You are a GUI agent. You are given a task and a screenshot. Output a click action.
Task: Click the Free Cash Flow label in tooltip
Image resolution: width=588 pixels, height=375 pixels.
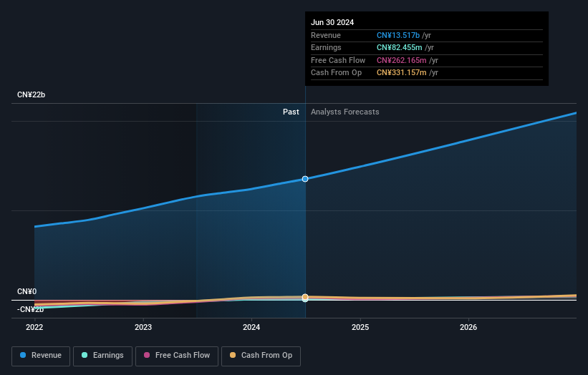[x=338, y=60]
